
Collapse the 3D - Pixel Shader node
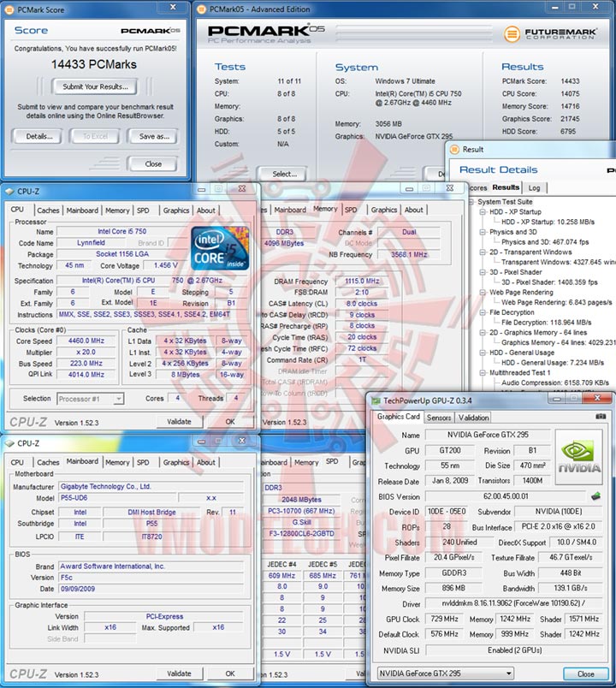[483, 272]
